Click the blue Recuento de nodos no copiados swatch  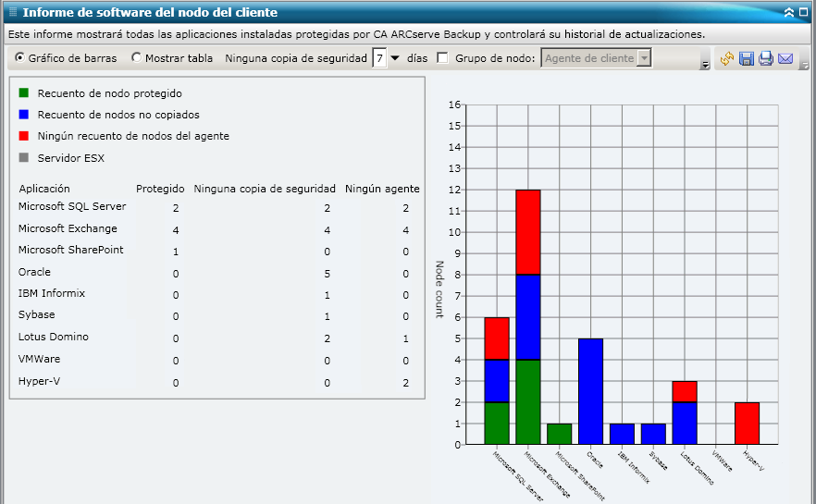(23, 115)
